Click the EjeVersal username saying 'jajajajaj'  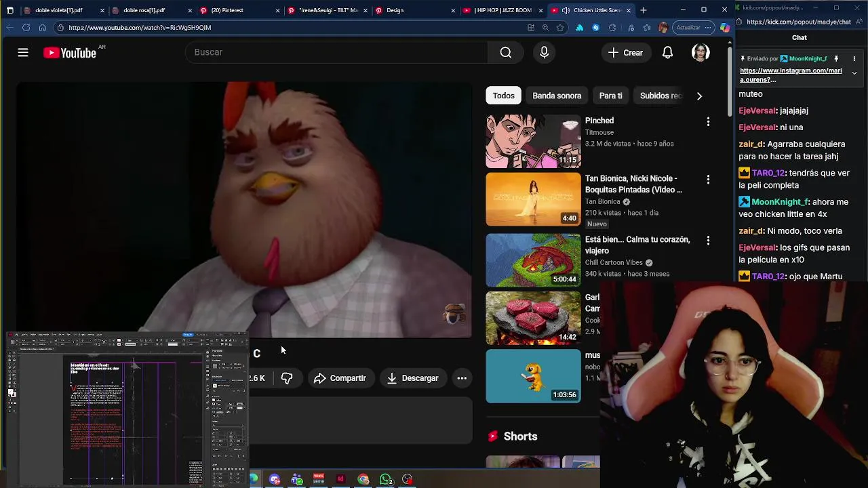coord(757,110)
